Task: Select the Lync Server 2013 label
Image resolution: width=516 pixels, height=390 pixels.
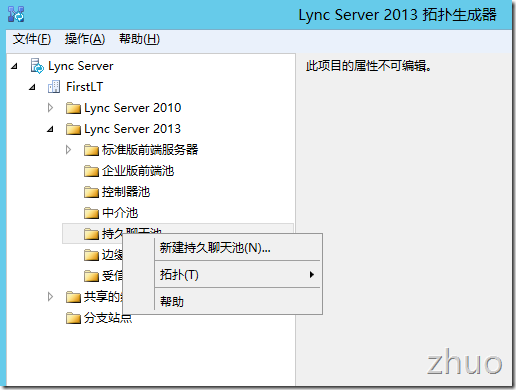Action: pos(132,129)
